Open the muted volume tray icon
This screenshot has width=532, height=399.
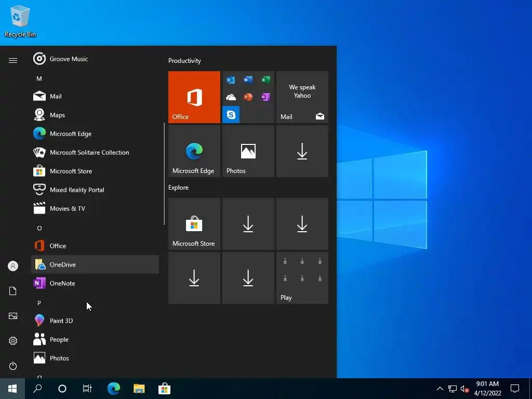coord(464,389)
